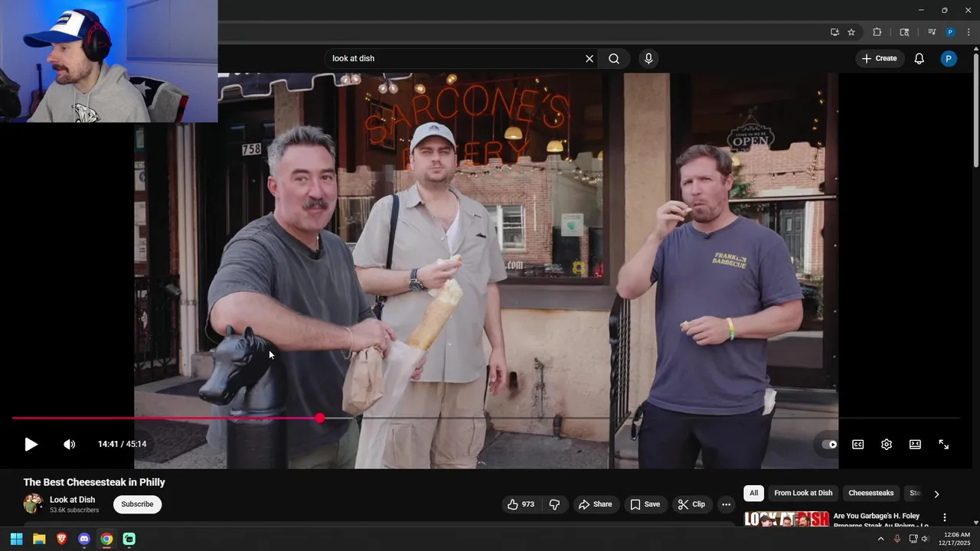Open Look at Dish channel name
Screen dimensions: 980x551
point(73,500)
